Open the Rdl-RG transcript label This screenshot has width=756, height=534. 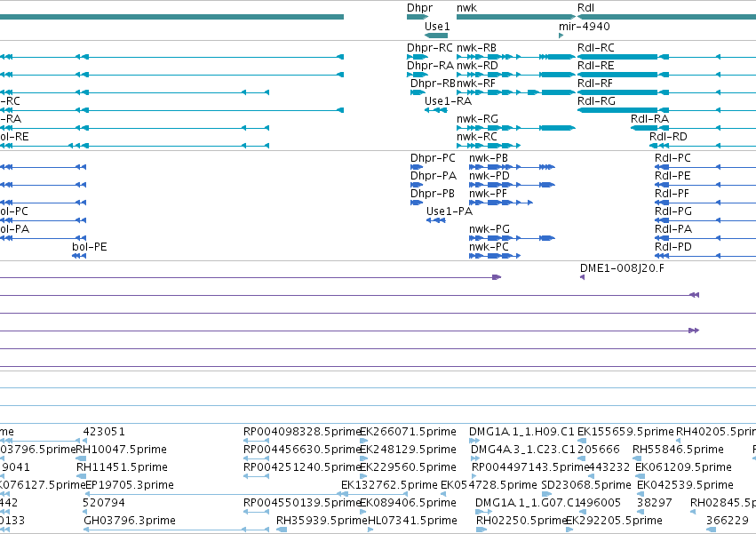click(596, 101)
